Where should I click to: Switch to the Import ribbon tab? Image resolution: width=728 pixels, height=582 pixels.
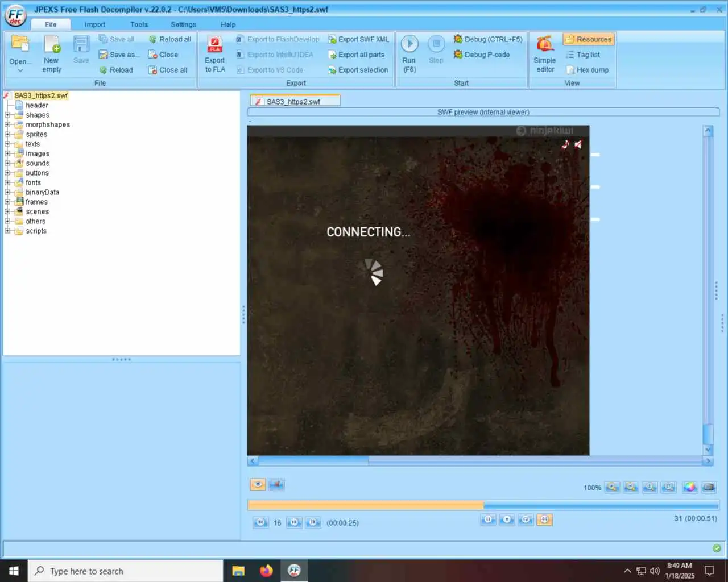(95, 24)
